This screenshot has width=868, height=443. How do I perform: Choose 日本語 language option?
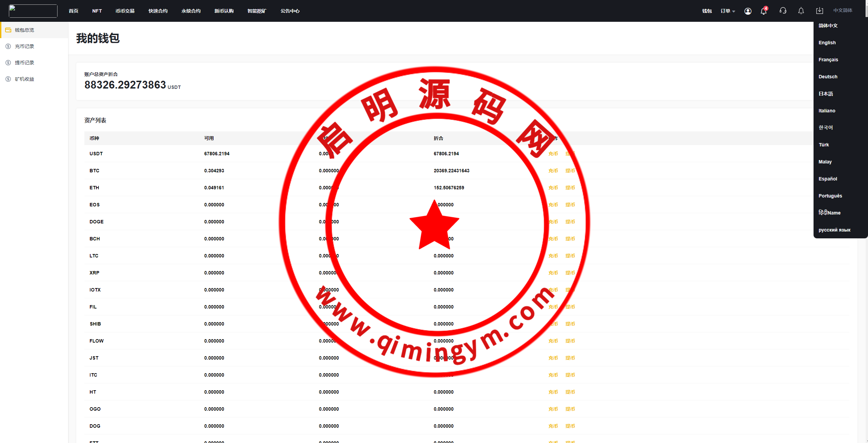pos(825,94)
